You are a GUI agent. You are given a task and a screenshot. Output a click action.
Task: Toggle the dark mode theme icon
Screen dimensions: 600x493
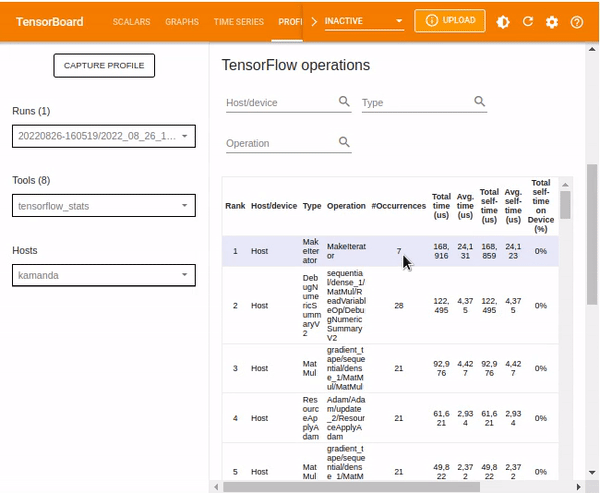[502, 22]
